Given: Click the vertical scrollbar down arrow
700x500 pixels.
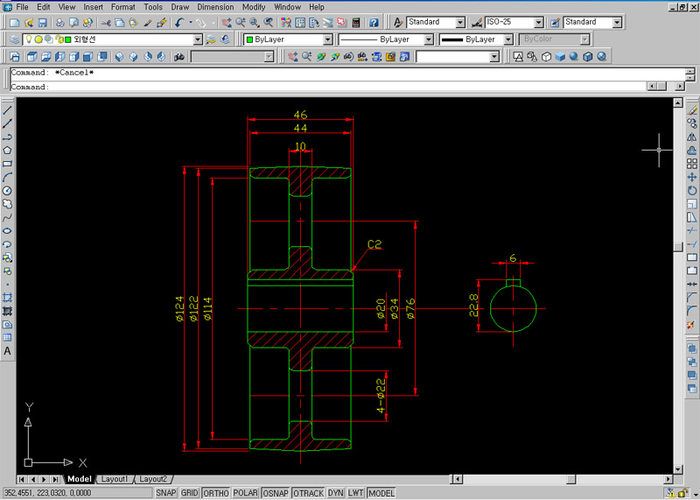Looking at the screenshot, I should tap(678, 469).
